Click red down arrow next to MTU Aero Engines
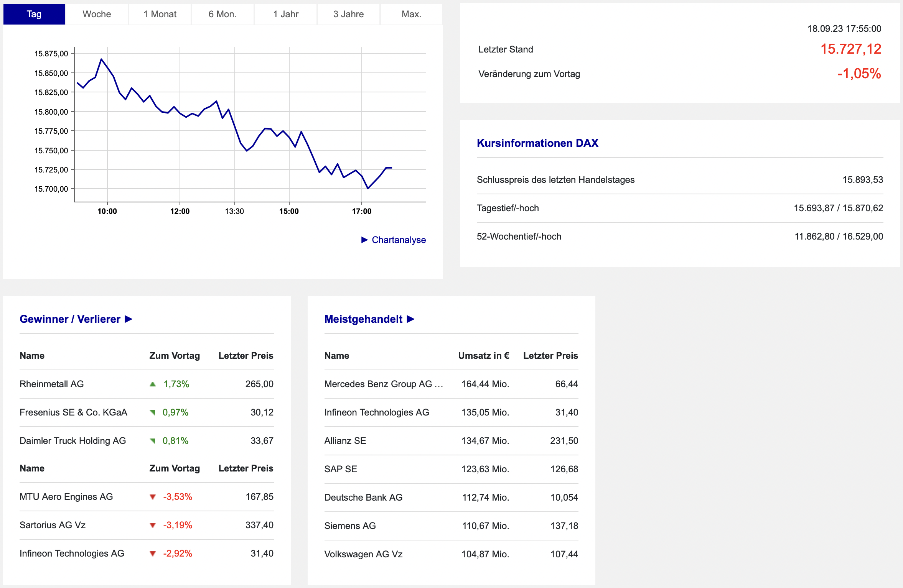Viewport: 903px width, 588px height. click(153, 497)
